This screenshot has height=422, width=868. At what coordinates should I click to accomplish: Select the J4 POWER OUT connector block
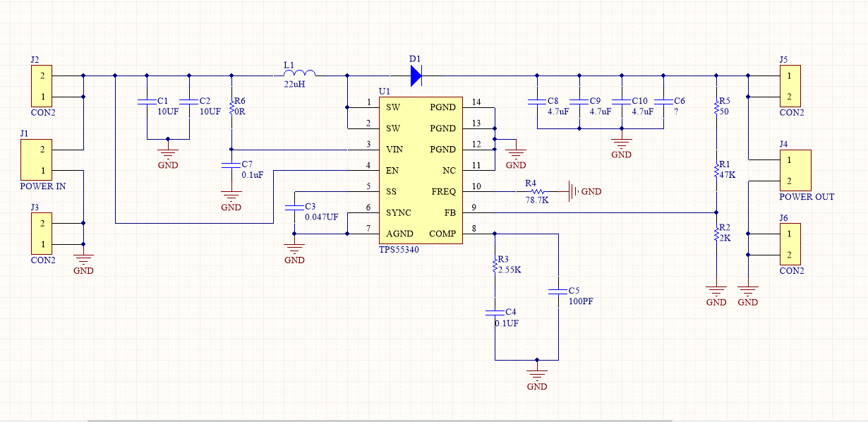pyautogui.click(x=795, y=170)
